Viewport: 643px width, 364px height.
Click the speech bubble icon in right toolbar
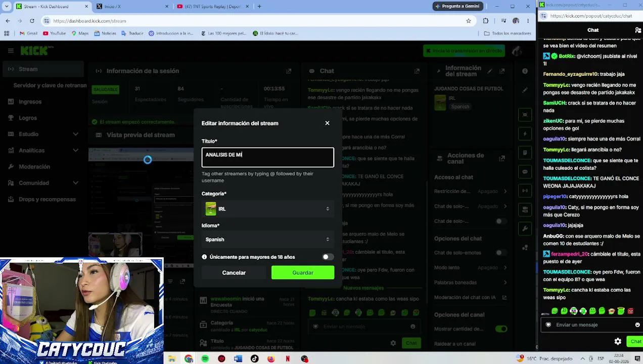pyautogui.click(x=525, y=172)
